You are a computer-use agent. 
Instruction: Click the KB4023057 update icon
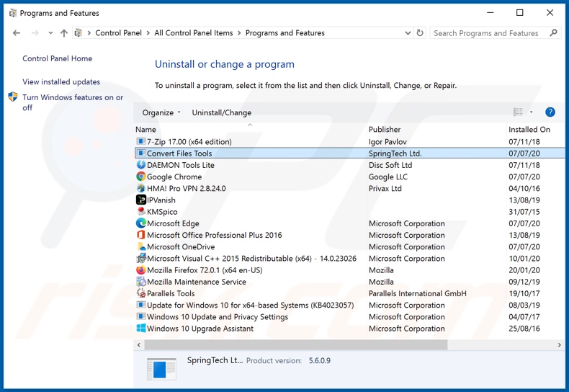pyautogui.click(x=140, y=305)
